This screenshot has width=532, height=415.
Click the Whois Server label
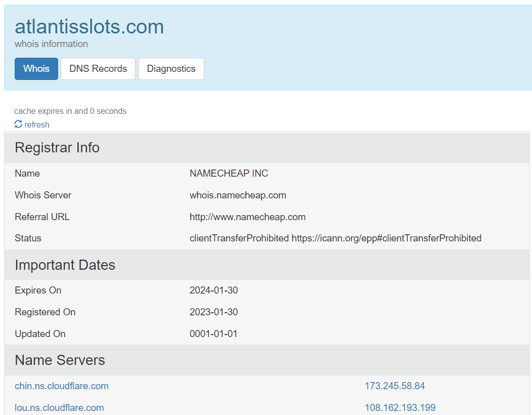(x=43, y=195)
